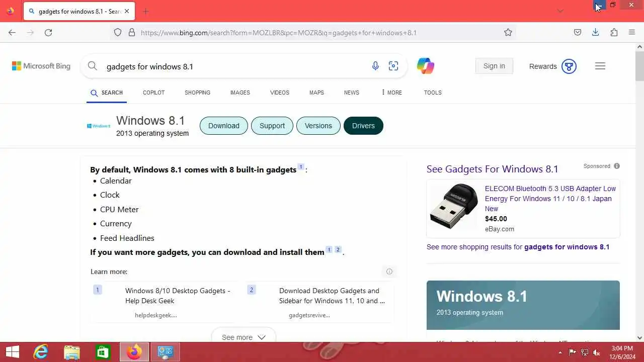Open the MORE search categories dropdown
This screenshot has width=644, height=362.
(391, 93)
